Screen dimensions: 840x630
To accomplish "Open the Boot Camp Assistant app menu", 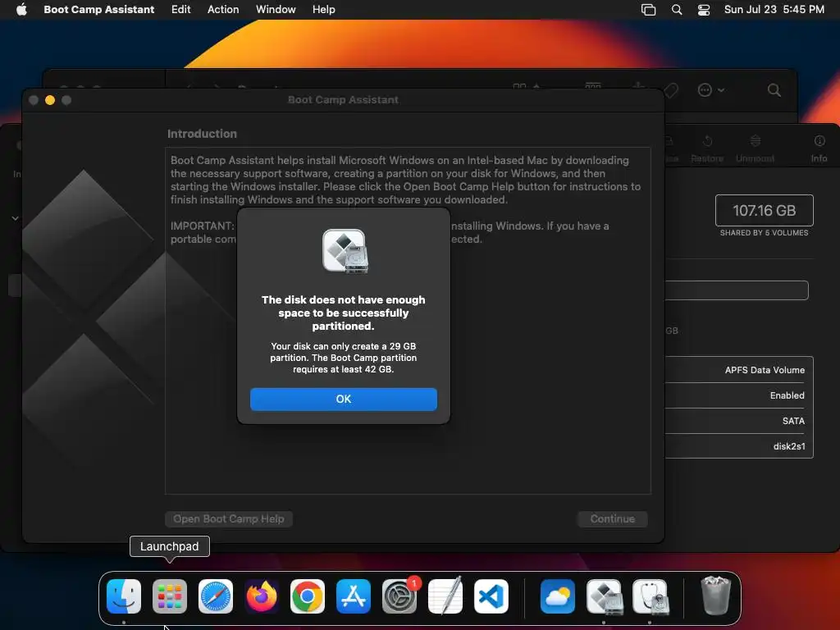I will pos(99,9).
